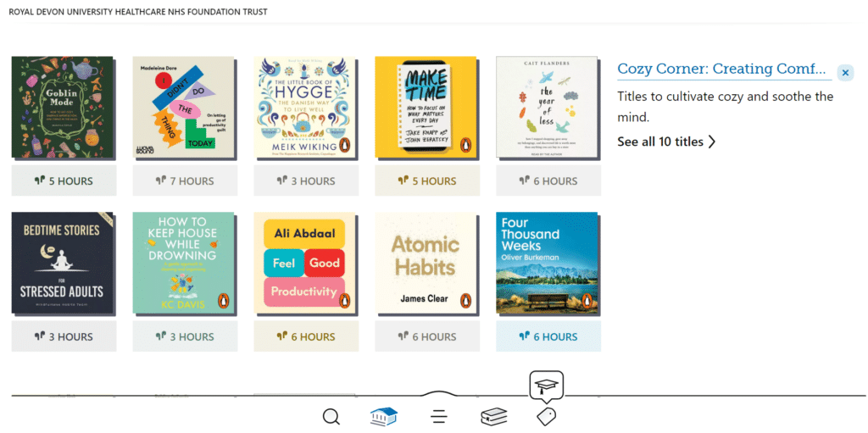
Task: Click 3 HOURS under How to Keep House
Action: pyautogui.click(x=185, y=336)
